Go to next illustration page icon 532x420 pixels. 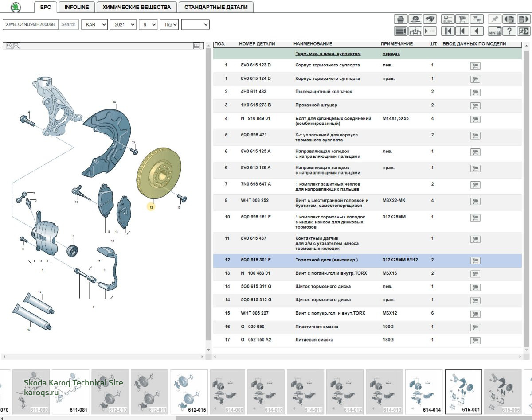tap(524, 19)
